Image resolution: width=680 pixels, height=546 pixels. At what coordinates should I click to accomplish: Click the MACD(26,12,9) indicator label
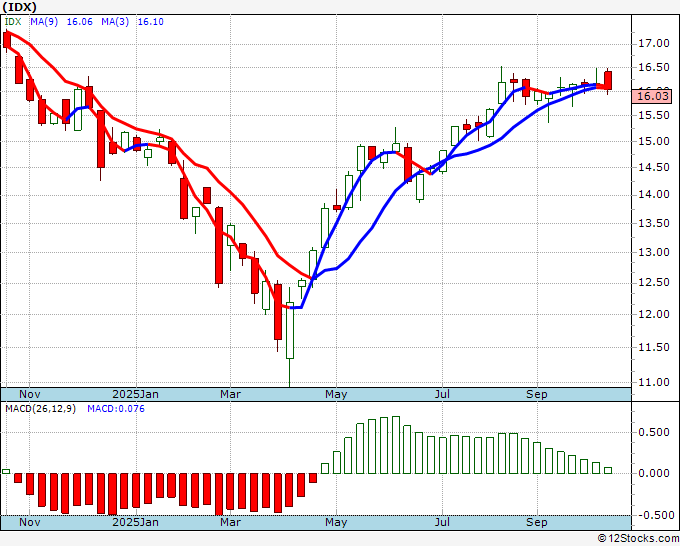[x=40, y=409]
